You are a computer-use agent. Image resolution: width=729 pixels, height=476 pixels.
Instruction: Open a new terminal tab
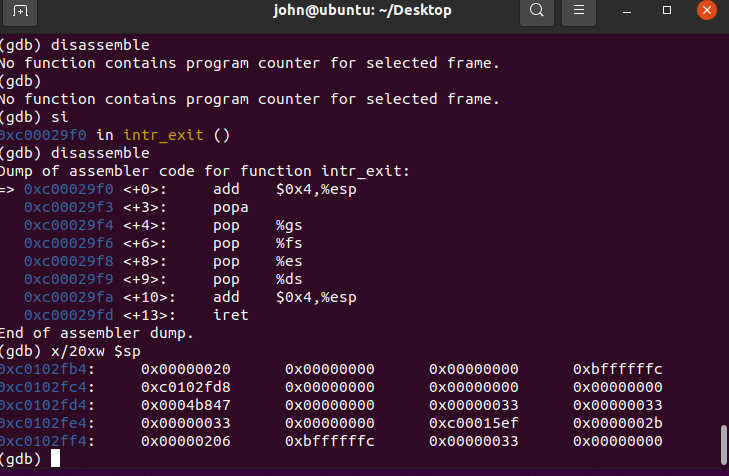(x=21, y=11)
